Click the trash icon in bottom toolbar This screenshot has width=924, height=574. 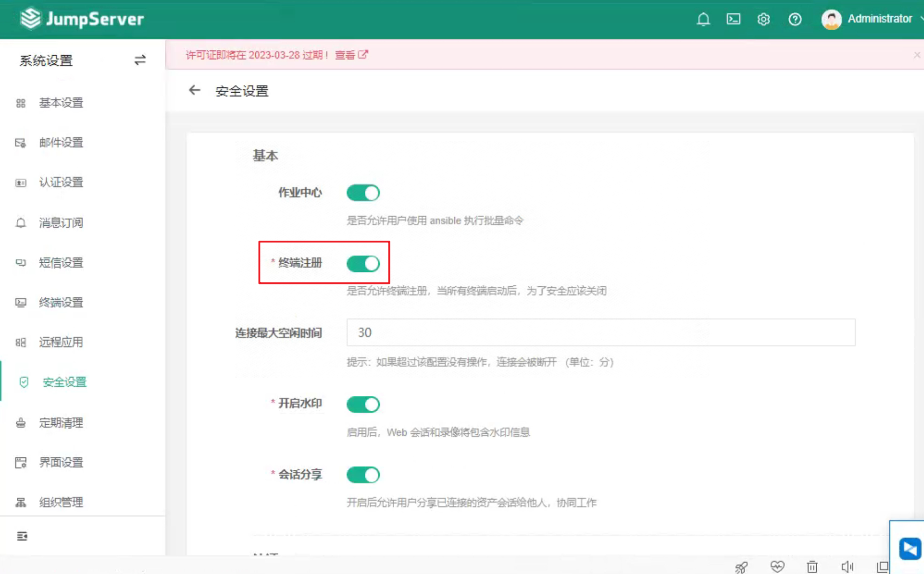[812, 566]
